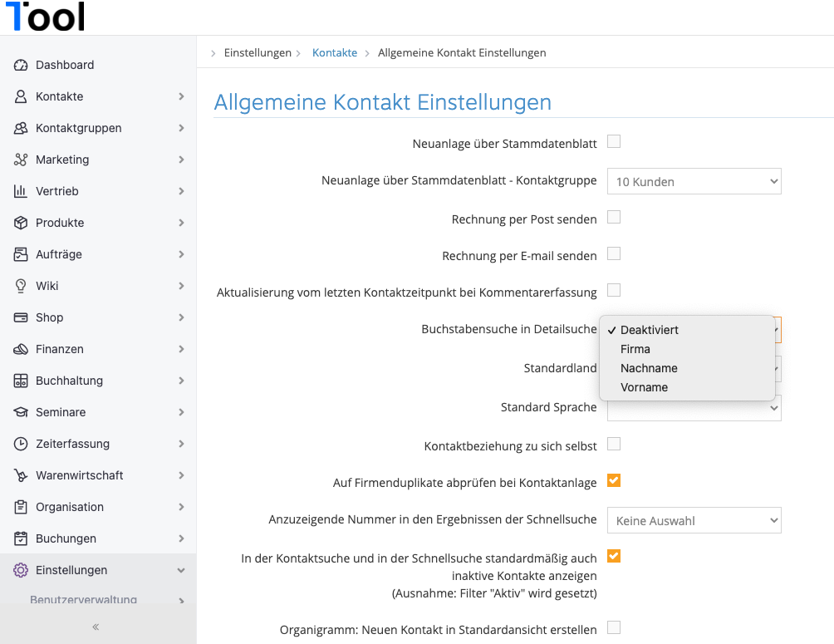Follow the Kontakte breadcrumb link
The width and height of the screenshot is (834, 644).
click(335, 52)
